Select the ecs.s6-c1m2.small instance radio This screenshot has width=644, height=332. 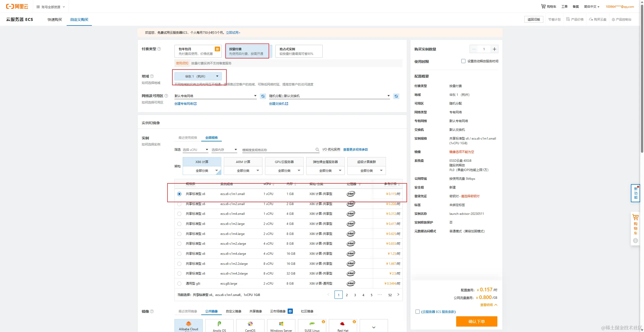[179, 204]
